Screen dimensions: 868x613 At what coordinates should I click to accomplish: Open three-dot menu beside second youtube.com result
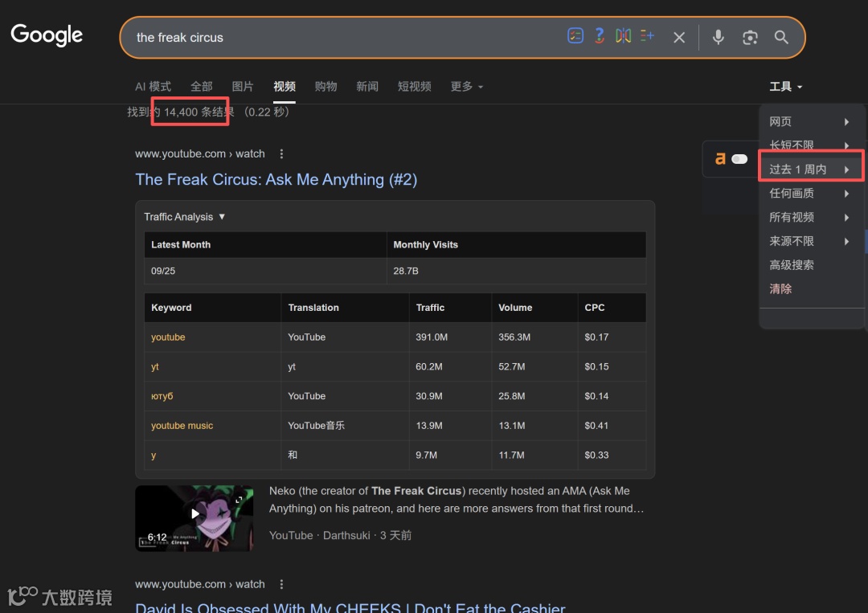point(281,584)
